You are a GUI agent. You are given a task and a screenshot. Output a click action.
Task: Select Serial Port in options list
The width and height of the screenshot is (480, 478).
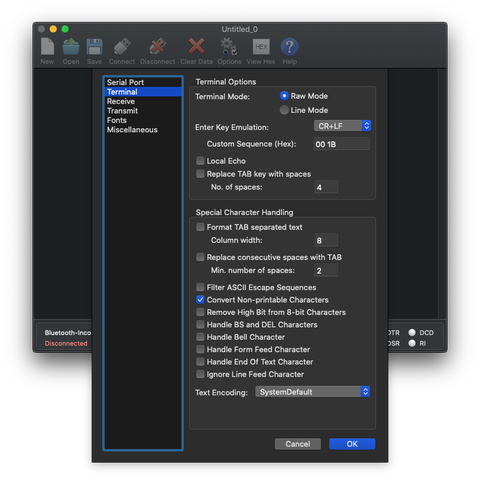[143, 82]
